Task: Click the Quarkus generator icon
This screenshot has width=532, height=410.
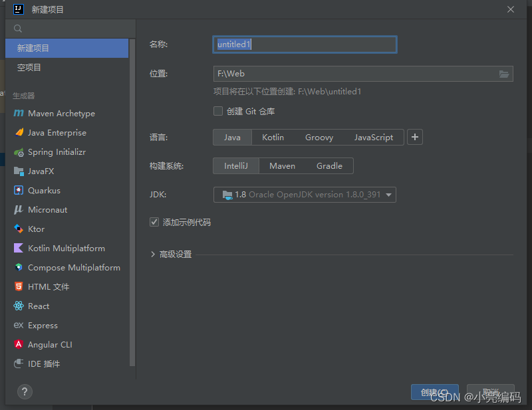Action: (19, 190)
